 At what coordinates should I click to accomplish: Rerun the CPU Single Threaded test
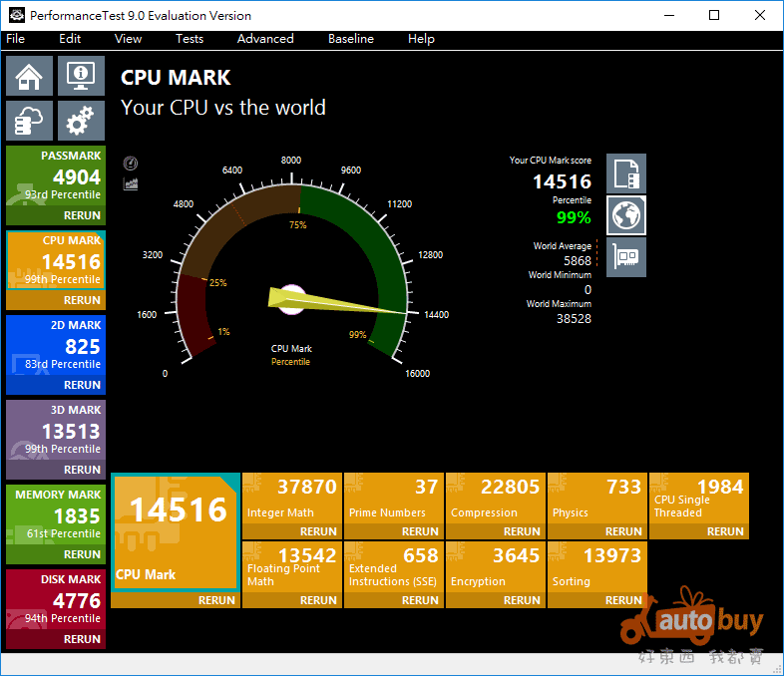click(x=699, y=531)
